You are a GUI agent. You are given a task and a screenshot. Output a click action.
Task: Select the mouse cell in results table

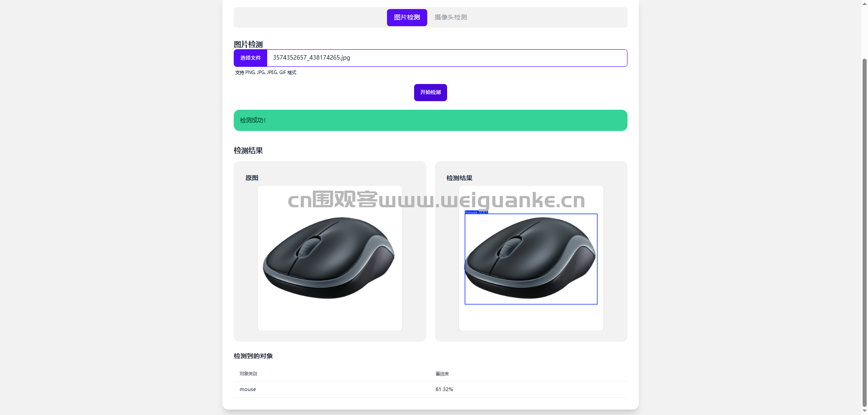248,389
